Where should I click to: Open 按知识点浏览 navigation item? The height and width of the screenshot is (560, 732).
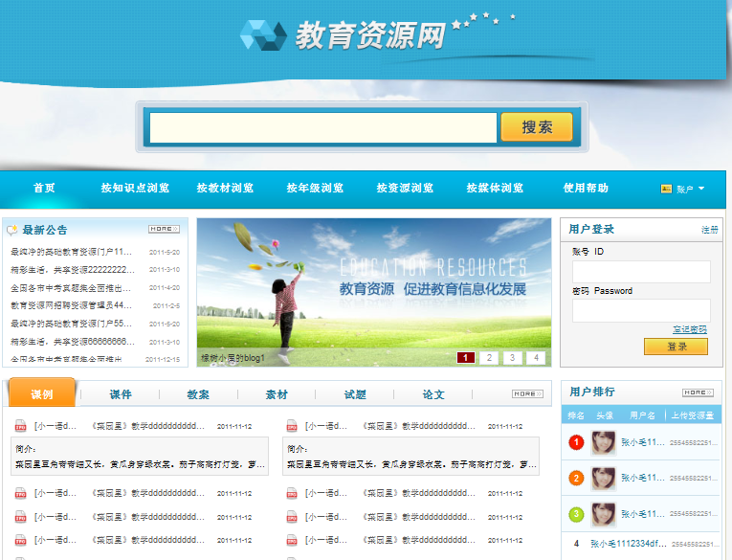[x=135, y=188]
